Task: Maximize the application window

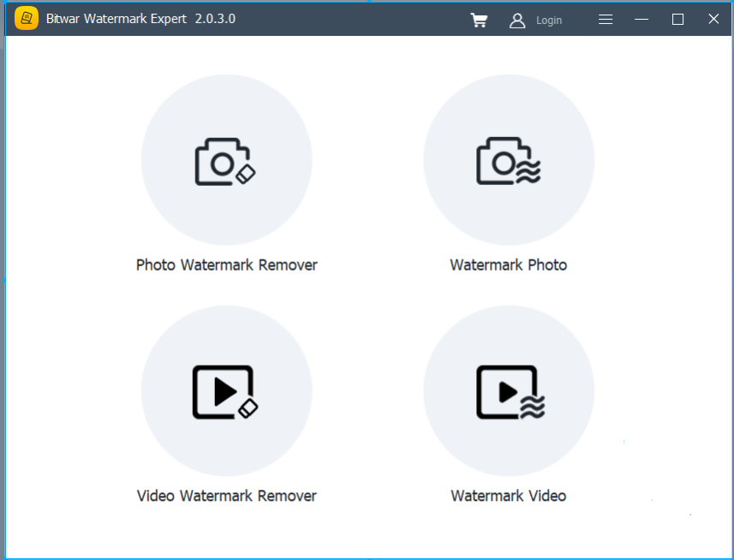Action: click(x=677, y=19)
